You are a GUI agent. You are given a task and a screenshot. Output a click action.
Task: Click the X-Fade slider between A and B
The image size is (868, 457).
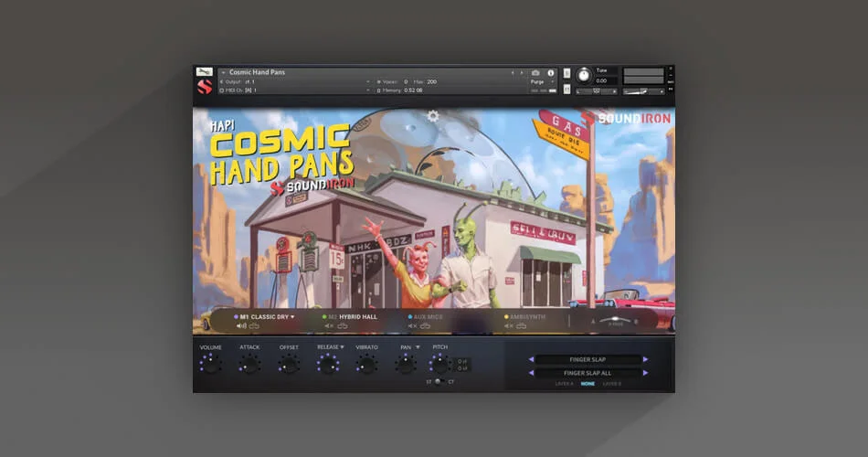click(615, 321)
